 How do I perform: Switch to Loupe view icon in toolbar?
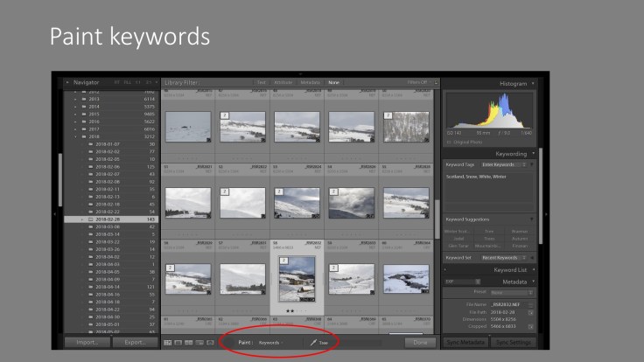coord(178,343)
